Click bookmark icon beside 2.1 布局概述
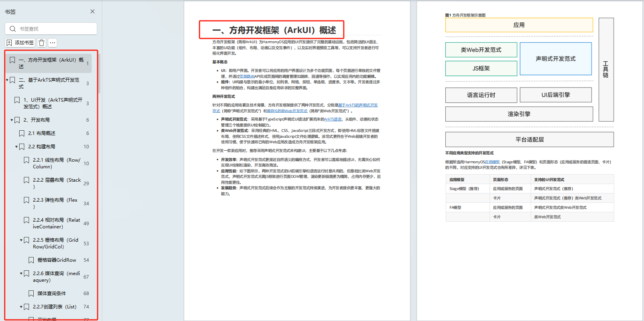Viewport: 644px width, 321px height. tap(22, 133)
